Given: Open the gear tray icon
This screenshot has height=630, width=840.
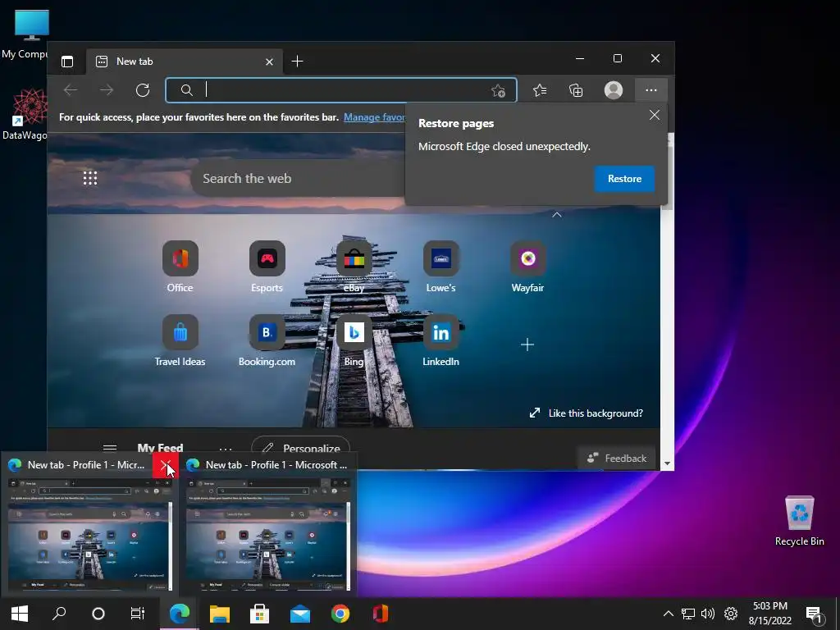Looking at the screenshot, I should coord(731,614).
